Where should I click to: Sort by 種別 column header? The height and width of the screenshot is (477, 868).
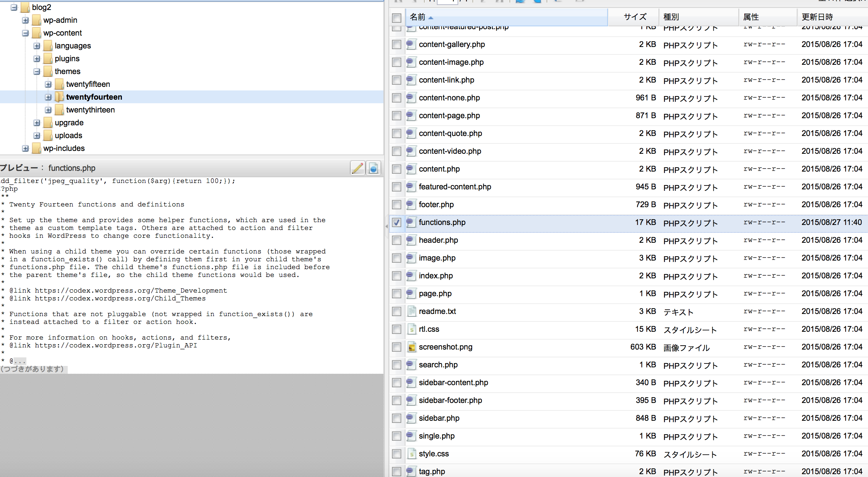coord(698,17)
